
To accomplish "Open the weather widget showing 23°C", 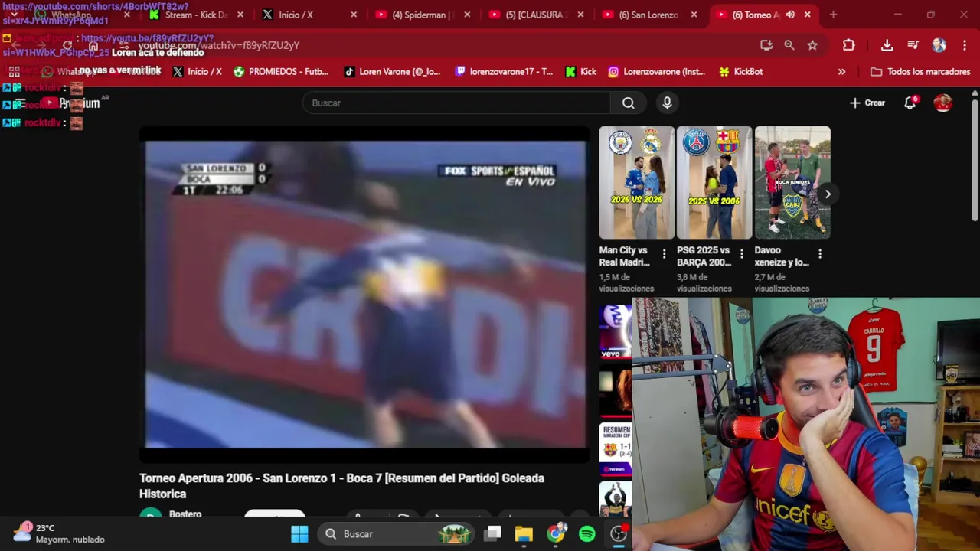I will 58,533.
